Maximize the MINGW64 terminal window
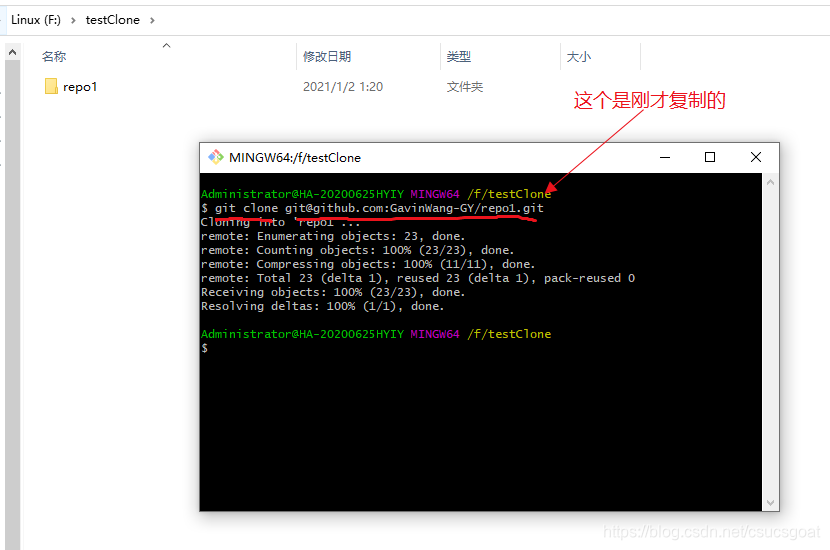 (x=710, y=157)
